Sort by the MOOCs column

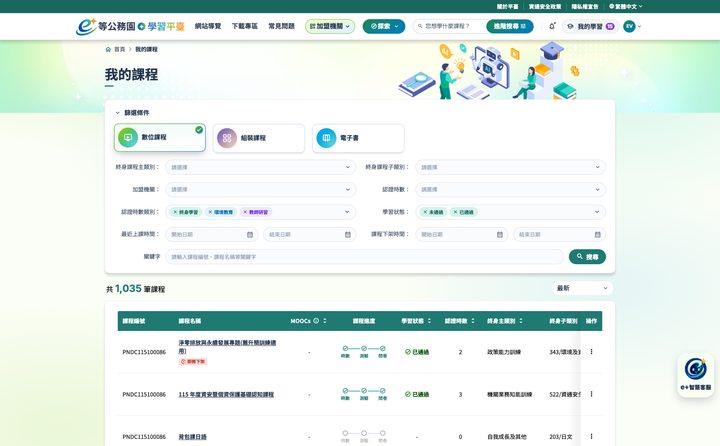tap(325, 321)
